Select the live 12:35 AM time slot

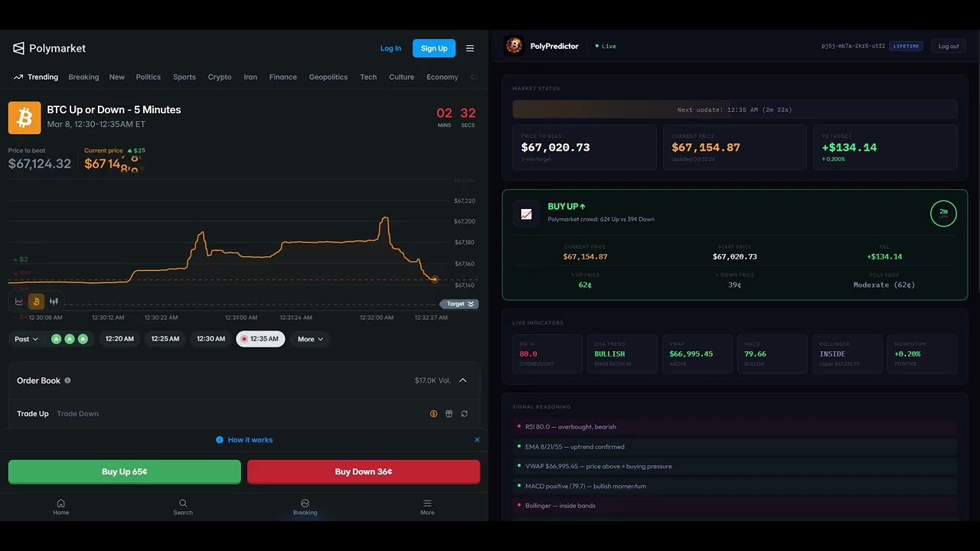coord(260,339)
